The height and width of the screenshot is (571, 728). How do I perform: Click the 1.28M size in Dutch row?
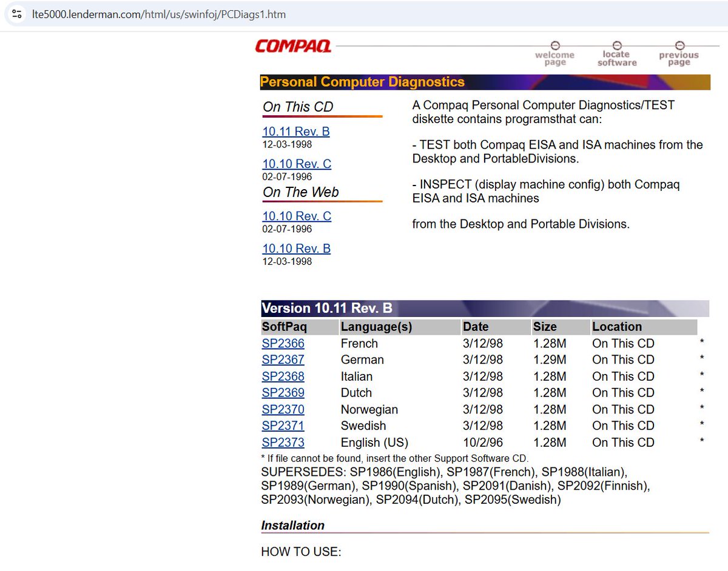[x=550, y=393]
